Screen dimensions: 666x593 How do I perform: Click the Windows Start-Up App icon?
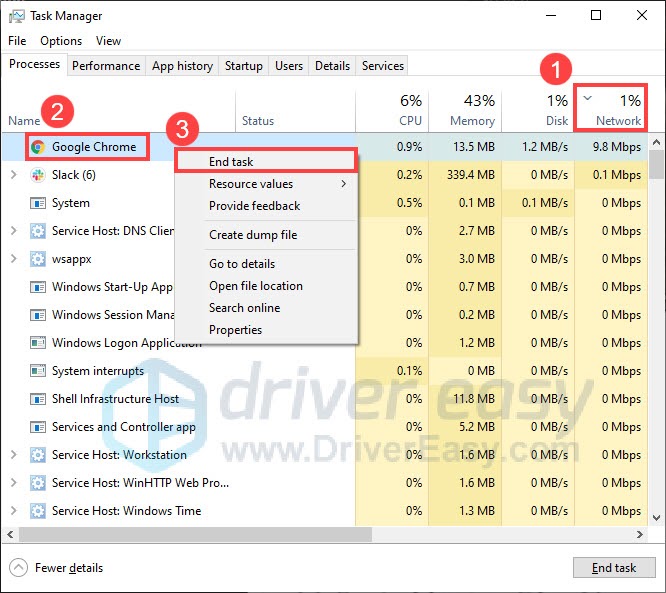pos(38,287)
